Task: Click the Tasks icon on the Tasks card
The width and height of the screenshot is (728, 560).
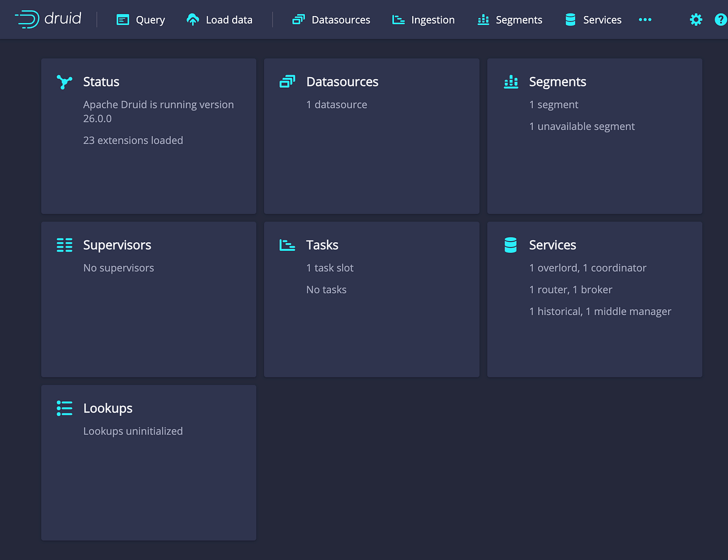Action: (287, 244)
